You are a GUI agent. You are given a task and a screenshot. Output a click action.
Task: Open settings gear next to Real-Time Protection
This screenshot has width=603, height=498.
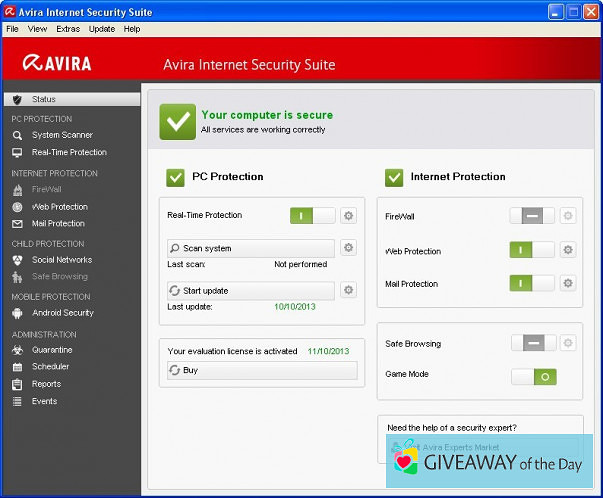[348, 215]
